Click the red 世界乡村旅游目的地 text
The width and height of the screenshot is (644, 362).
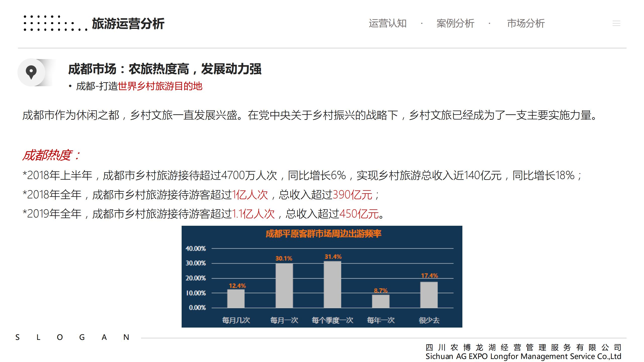click(x=160, y=86)
